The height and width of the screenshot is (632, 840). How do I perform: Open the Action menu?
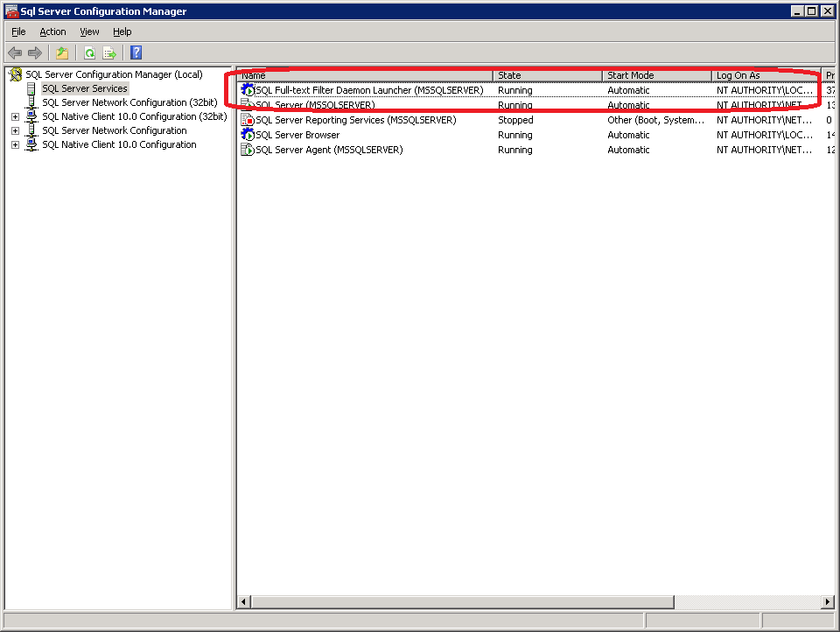coord(52,32)
